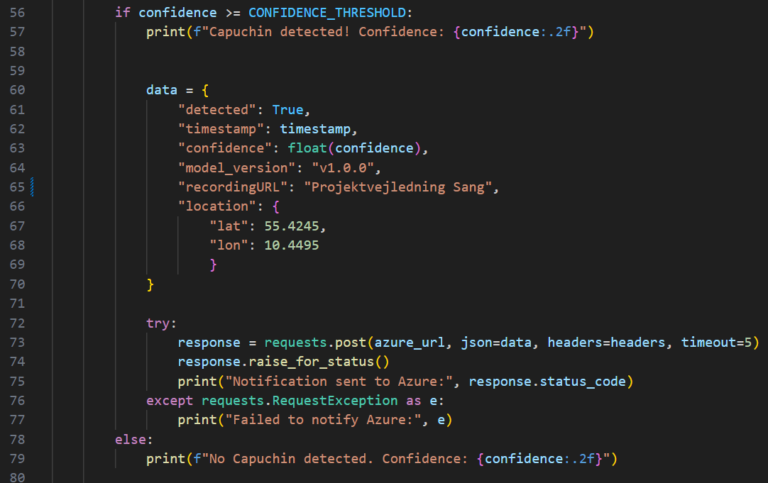The width and height of the screenshot is (768, 483).
Task: Click float(confidence) call on line 63
Action: tap(355, 148)
